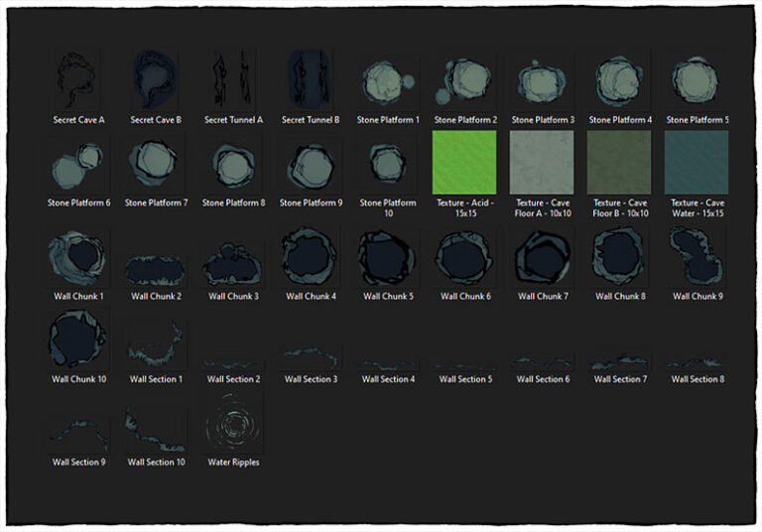Click the Secret Cave B thumbnail
Screen dimensions: 762x532
156,79
